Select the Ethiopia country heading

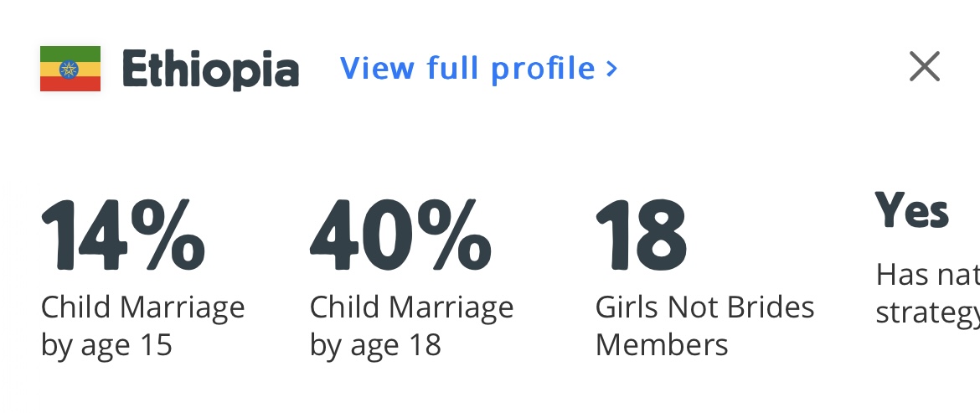tap(210, 70)
